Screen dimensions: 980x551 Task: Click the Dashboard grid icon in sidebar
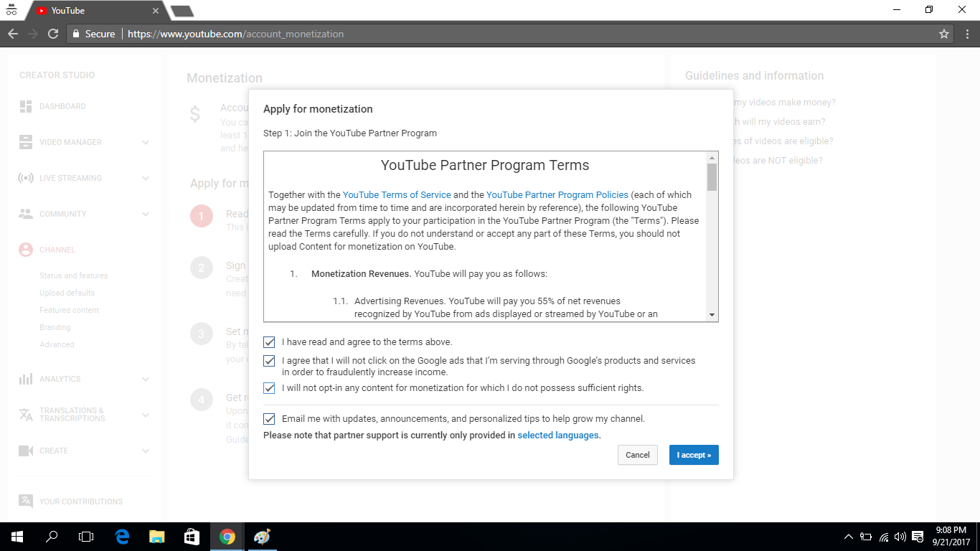(26, 106)
